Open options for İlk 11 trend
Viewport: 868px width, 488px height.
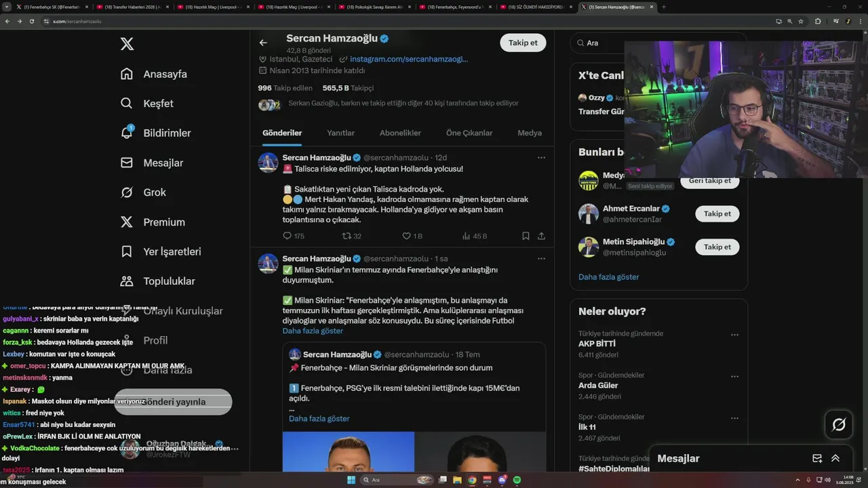[x=734, y=418]
